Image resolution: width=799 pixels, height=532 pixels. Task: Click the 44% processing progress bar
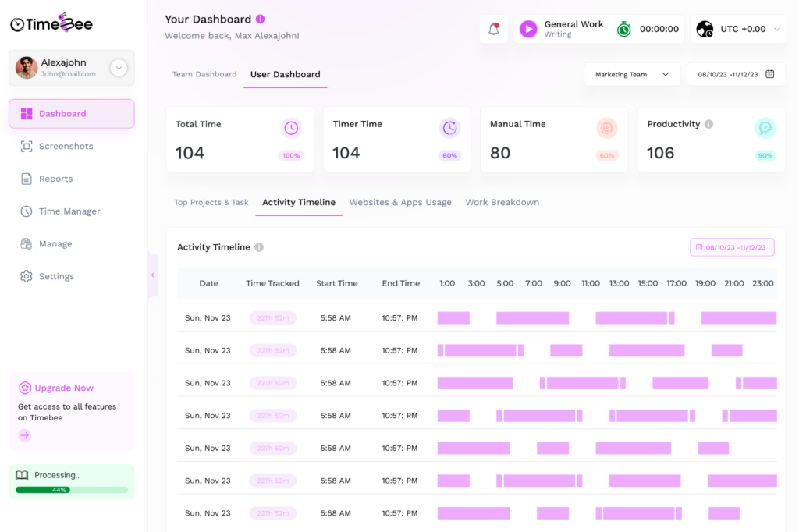pos(71,490)
